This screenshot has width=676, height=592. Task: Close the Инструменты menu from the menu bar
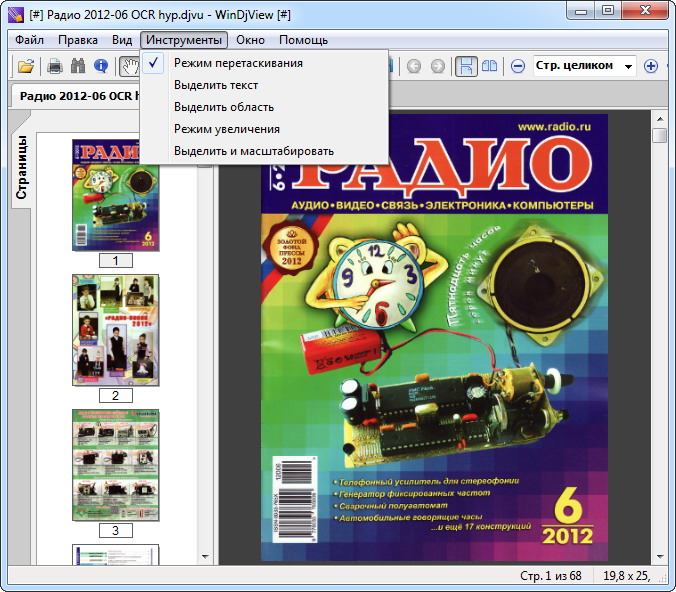pos(184,40)
